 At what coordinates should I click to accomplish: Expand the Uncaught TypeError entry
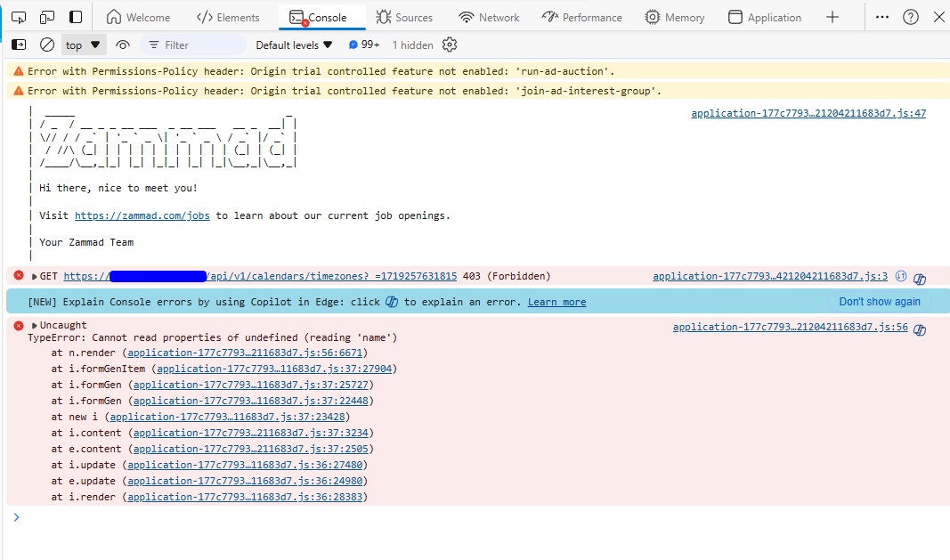pos(34,326)
